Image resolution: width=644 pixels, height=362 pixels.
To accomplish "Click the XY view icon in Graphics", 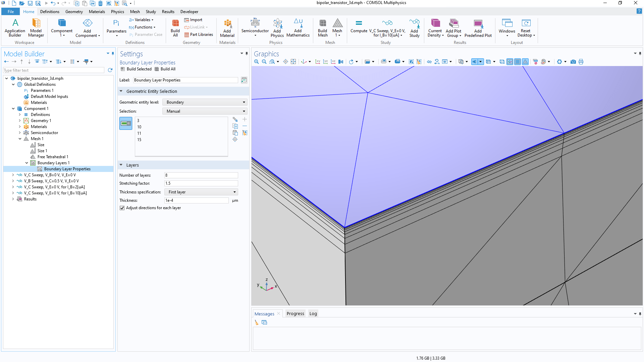I will (317, 62).
